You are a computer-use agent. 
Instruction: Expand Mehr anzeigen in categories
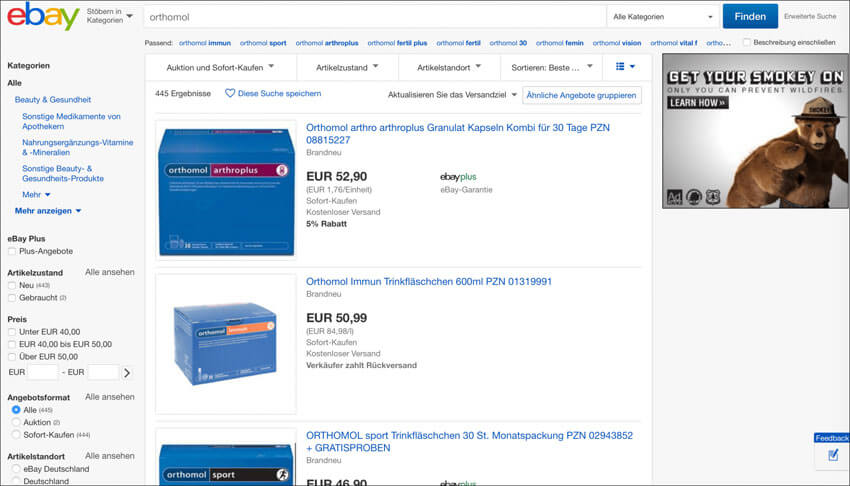(48, 211)
